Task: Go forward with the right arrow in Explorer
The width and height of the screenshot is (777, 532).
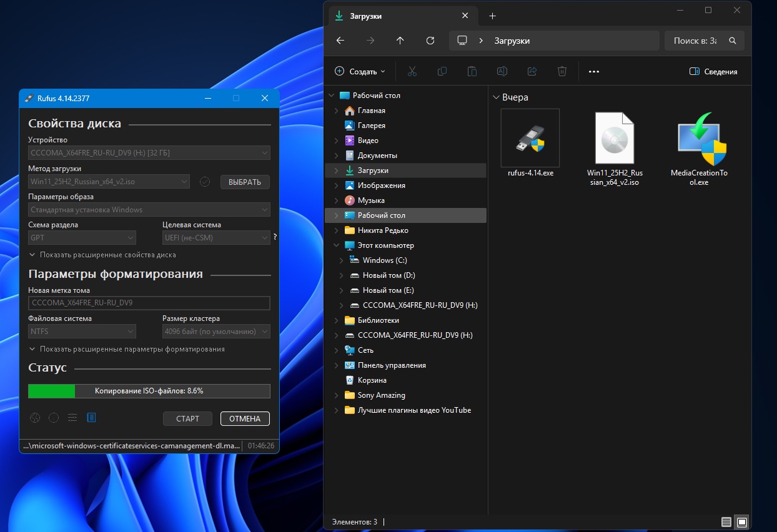Action: (x=370, y=41)
